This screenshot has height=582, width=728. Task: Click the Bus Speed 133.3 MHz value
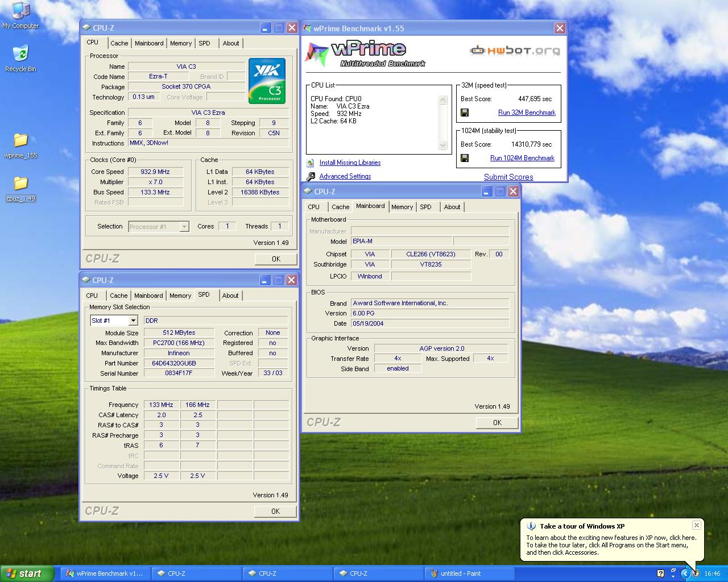(155, 192)
